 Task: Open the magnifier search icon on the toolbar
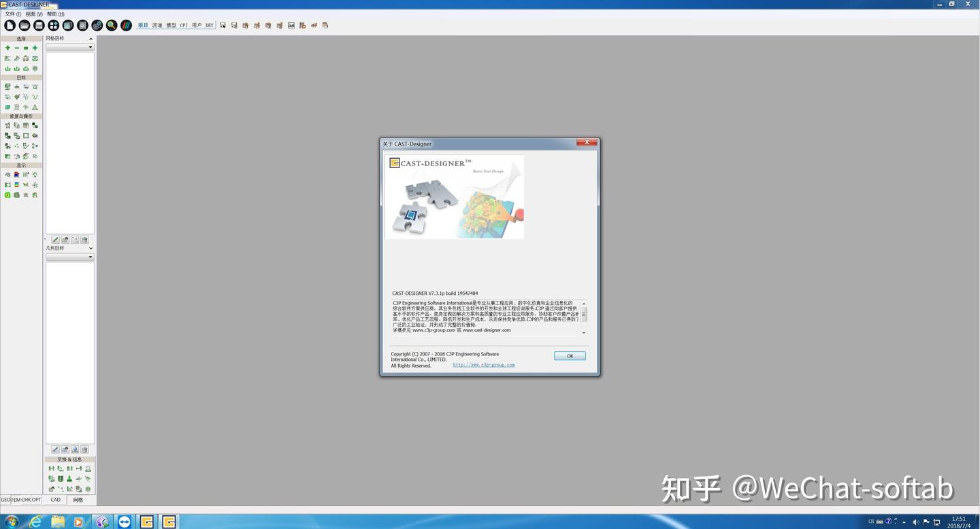tap(111, 25)
